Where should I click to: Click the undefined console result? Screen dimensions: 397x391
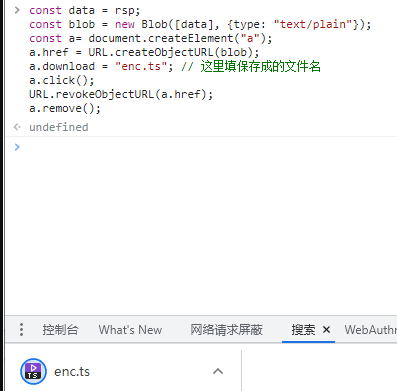click(x=59, y=127)
